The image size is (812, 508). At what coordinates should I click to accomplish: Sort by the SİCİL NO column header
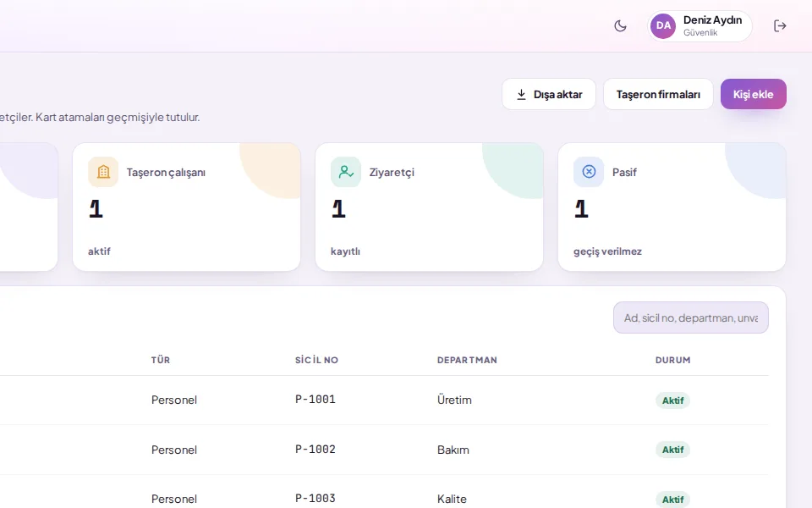(x=316, y=360)
